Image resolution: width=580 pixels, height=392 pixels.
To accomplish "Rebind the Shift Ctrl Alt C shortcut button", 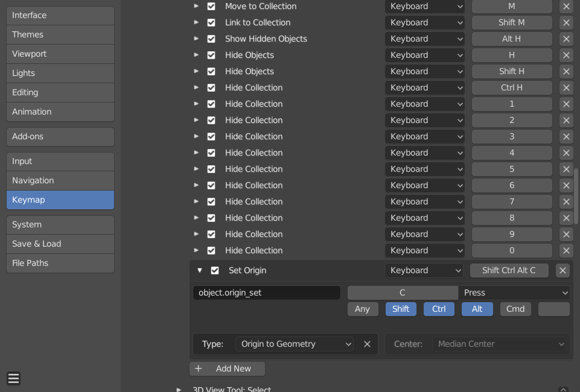I will (x=509, y=270).
